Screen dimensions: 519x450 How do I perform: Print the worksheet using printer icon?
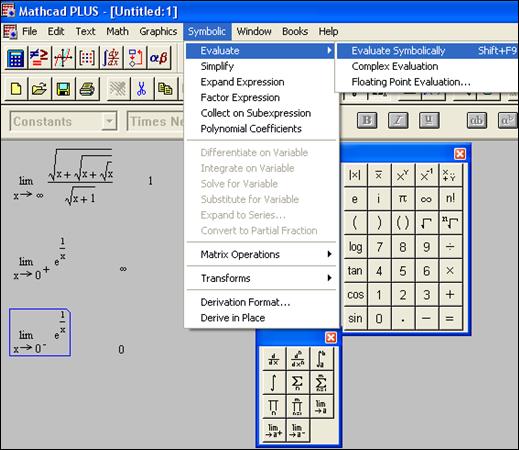[87, 89]
